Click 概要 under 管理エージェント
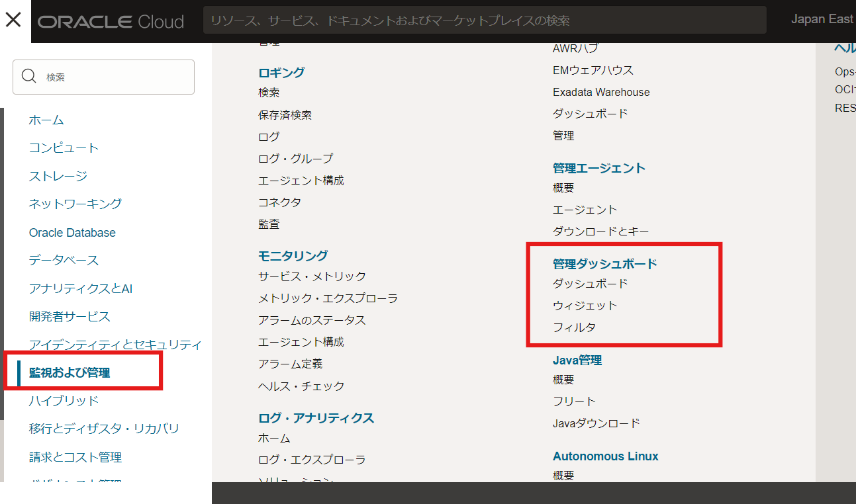The width and height of the screenshot is (856, 504). (x=563, y=188)
